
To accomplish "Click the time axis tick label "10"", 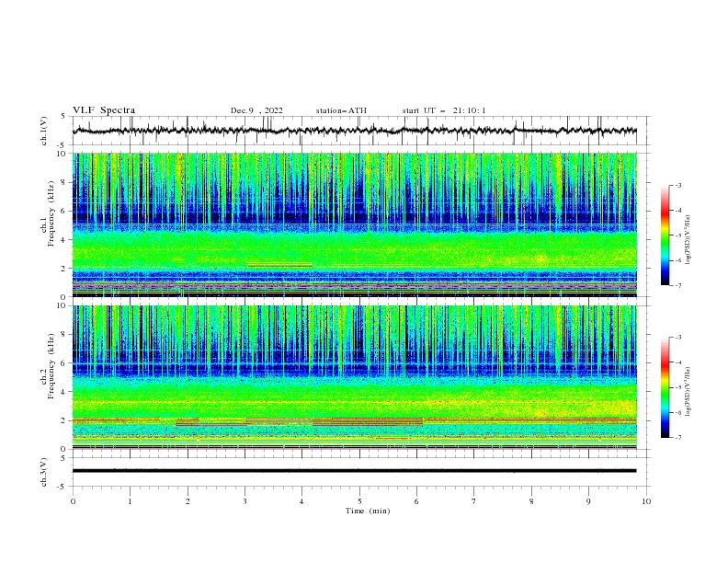I will 646,501.
